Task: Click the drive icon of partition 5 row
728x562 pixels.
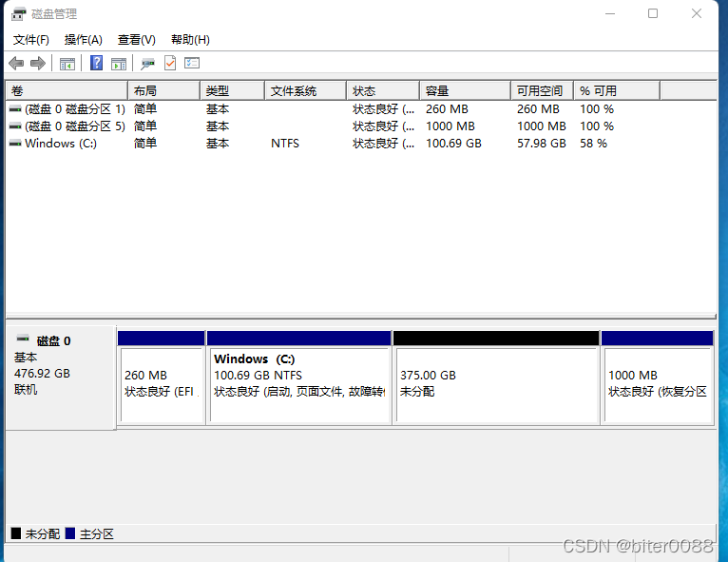Action: [15, 126]
